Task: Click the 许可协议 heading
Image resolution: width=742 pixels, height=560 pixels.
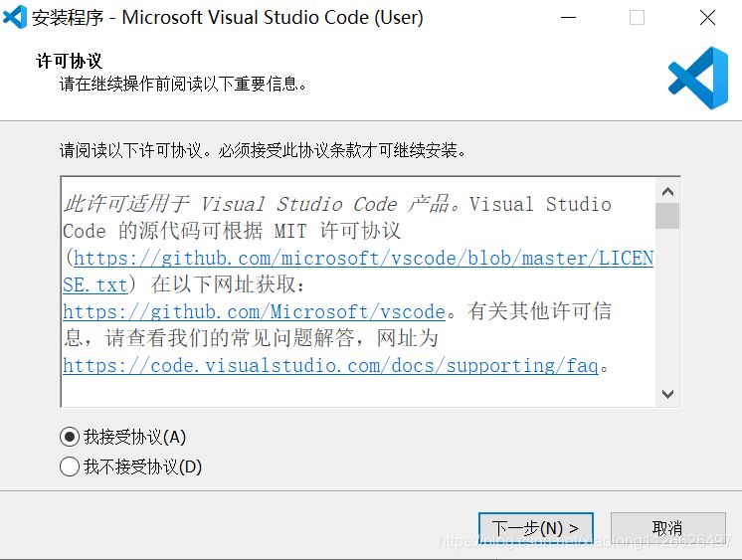Action: point(69,62)
